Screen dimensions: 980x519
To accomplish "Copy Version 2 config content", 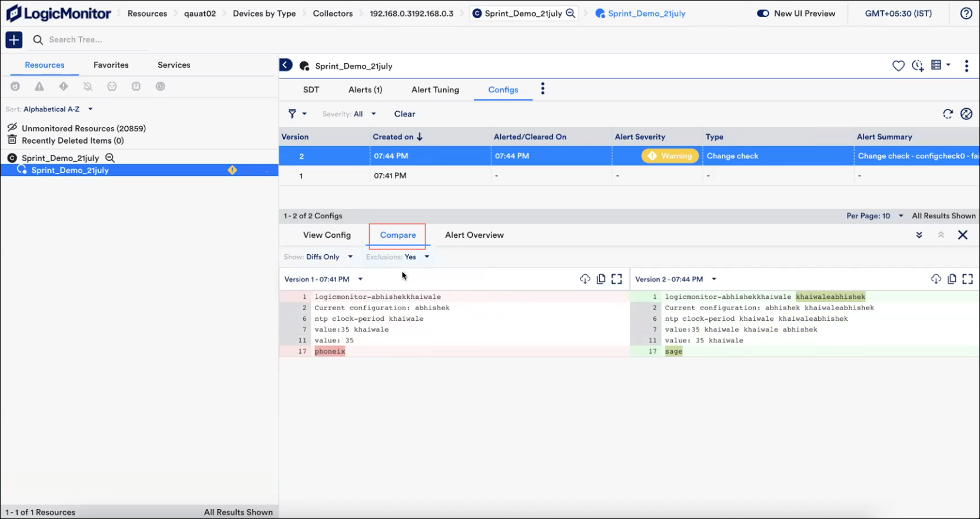I will coord(952,279).
